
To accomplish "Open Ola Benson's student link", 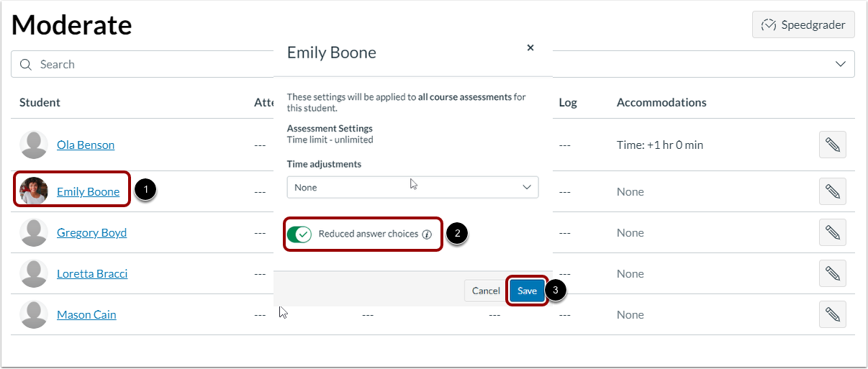I will coord(86,145).
